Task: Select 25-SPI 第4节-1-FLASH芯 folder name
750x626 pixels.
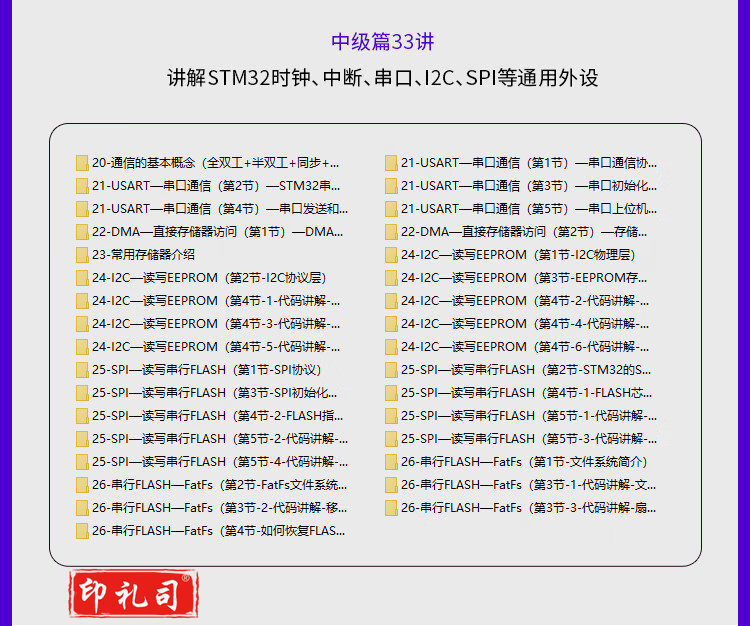Action: [x=528, y=393]
